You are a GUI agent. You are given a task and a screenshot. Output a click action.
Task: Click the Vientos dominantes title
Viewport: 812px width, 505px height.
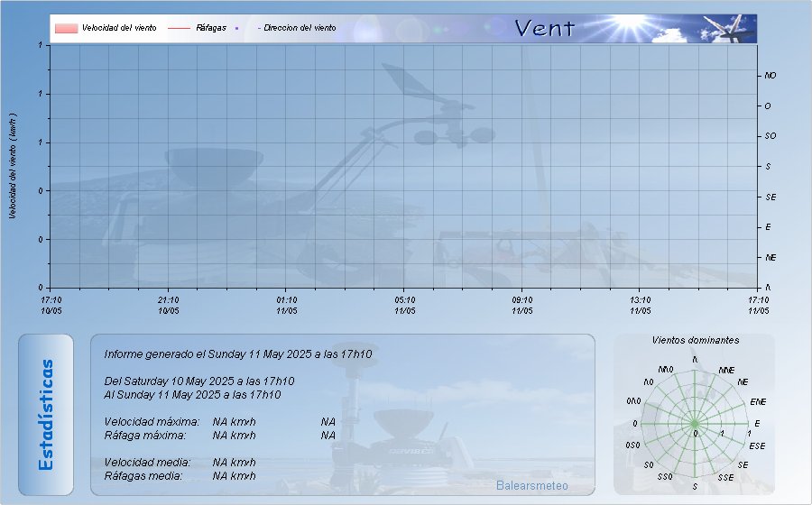[x=695, y=340]
